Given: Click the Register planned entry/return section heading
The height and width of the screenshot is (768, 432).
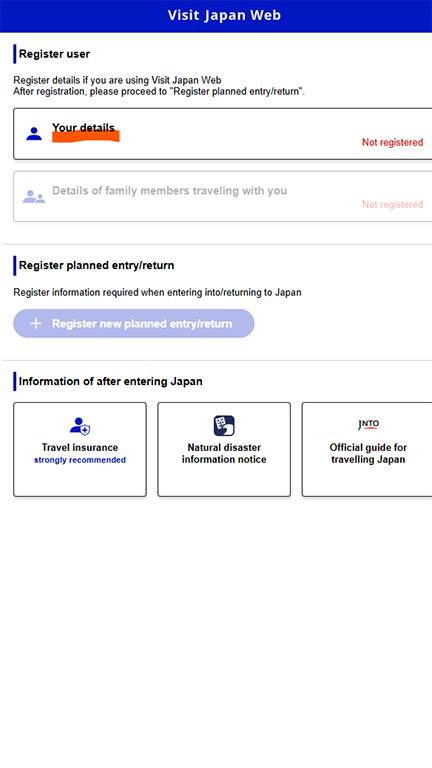Looking at the screenshot, I should pos(96,265).
